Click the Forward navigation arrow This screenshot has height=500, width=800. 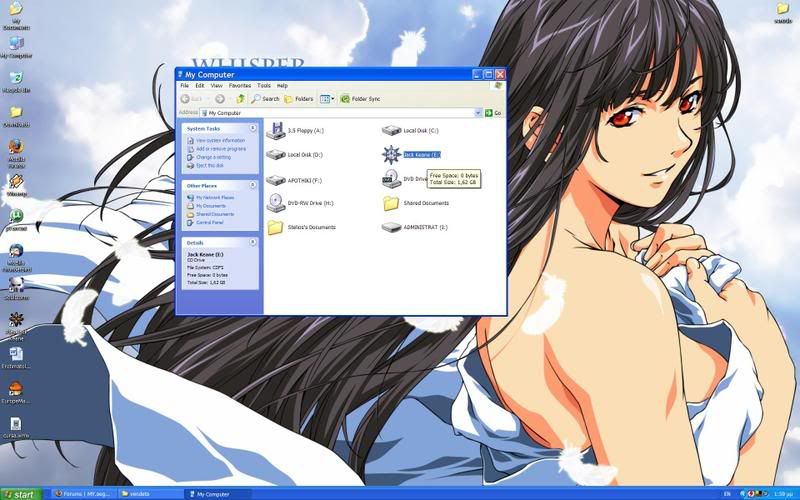click(x=220, y=99)
